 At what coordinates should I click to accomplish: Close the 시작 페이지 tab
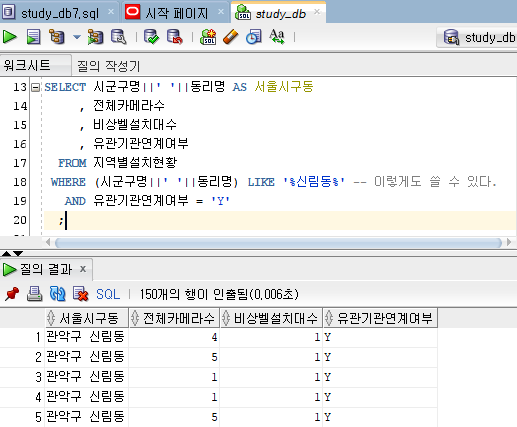(221, 12)
